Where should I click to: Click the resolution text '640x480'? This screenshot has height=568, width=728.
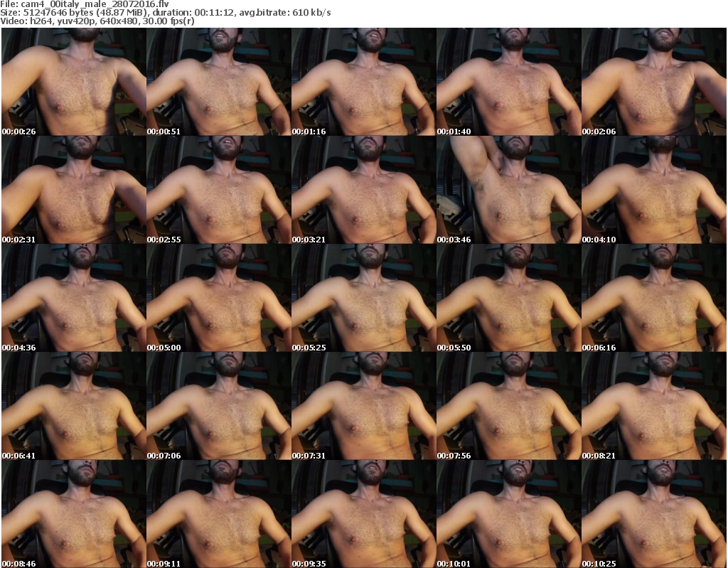click(118, 21)
